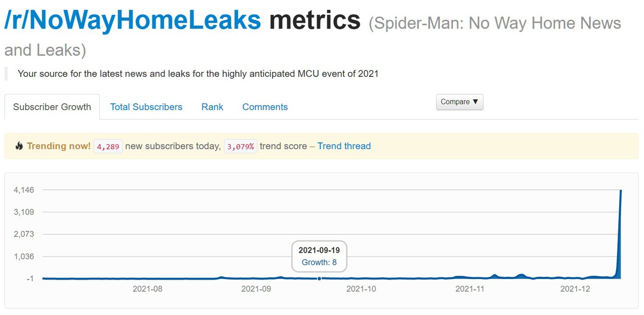Click the growth spike peak on chart
Viewport: 644px width, 315px height.
point(621,191)
